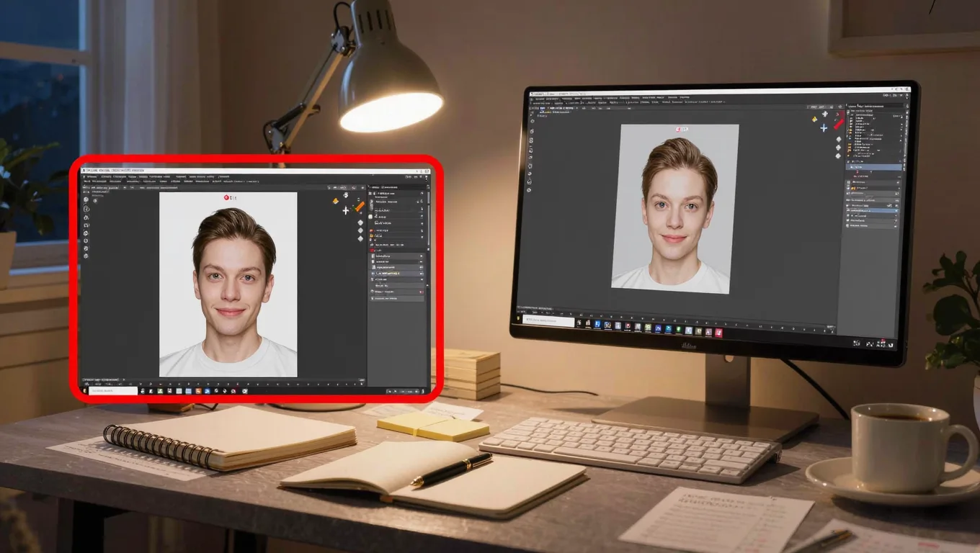Click the white plus icon in the inset window
This screenshot has width=980, height=553.
click(x=345, y=210)
